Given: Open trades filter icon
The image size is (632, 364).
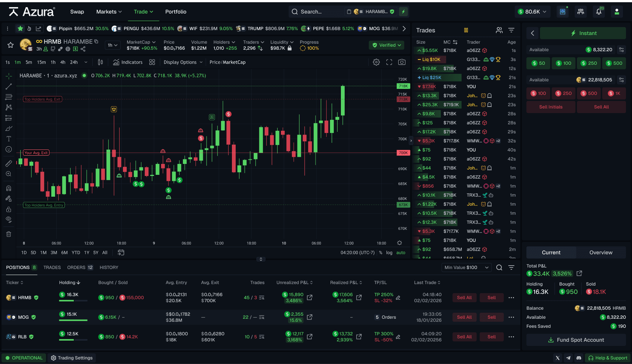Looking at the screenshot, I should [x=511, y=30].
